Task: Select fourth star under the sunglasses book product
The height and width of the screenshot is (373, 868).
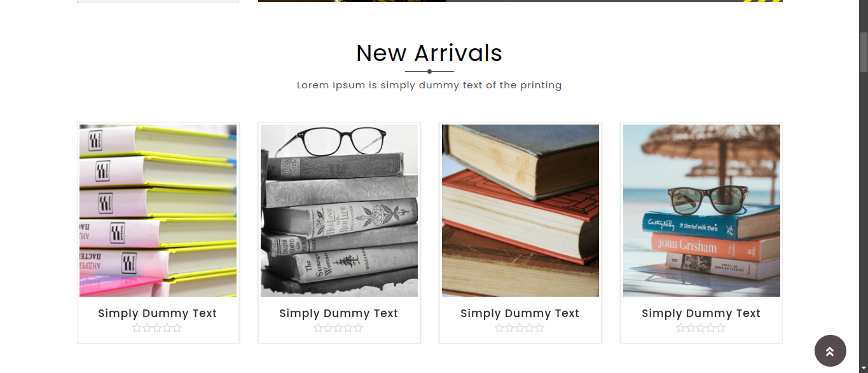Action: point(711,328)
